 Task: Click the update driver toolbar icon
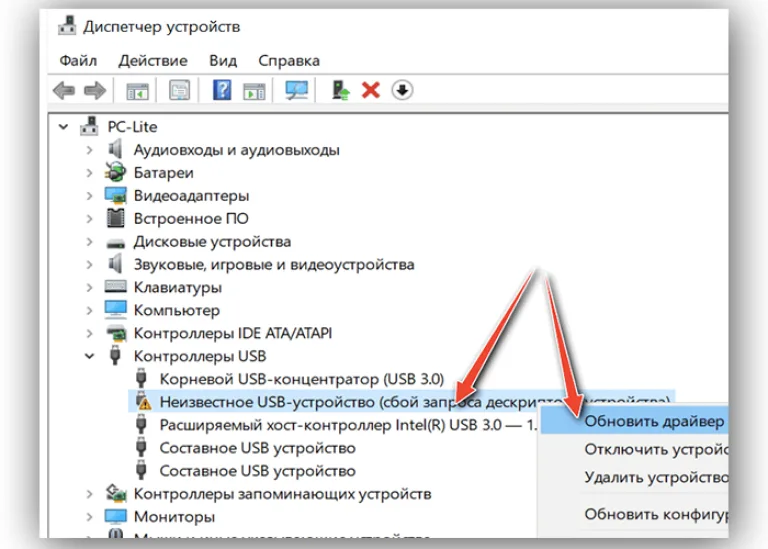[x=340, y=90]
